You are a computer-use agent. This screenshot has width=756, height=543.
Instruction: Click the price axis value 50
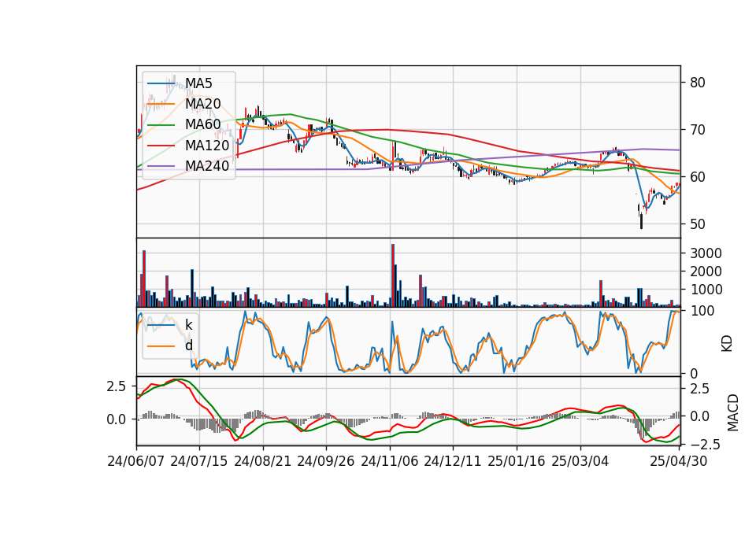tap(698, 224)
